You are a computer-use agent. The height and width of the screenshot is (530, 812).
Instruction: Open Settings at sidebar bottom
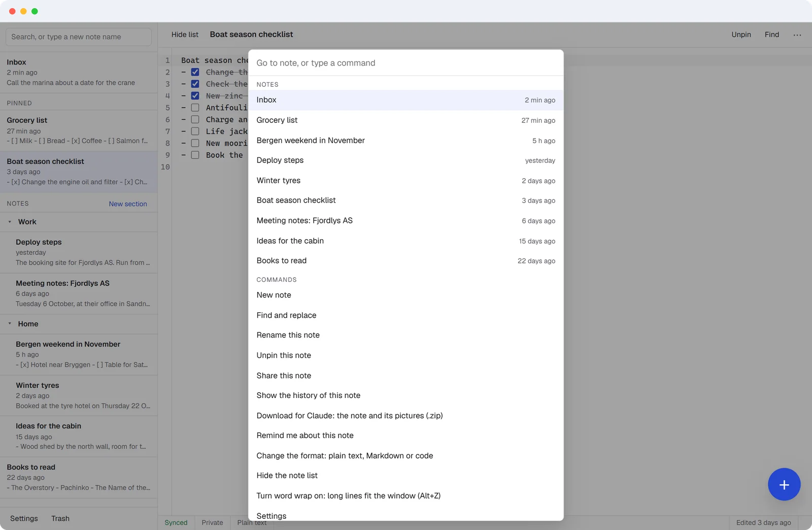(24, 518)
